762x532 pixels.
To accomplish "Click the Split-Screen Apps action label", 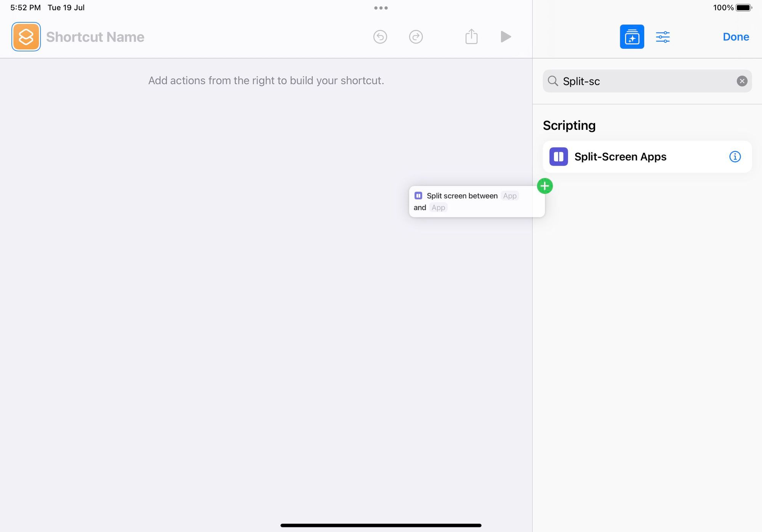I will coord(620,156).
